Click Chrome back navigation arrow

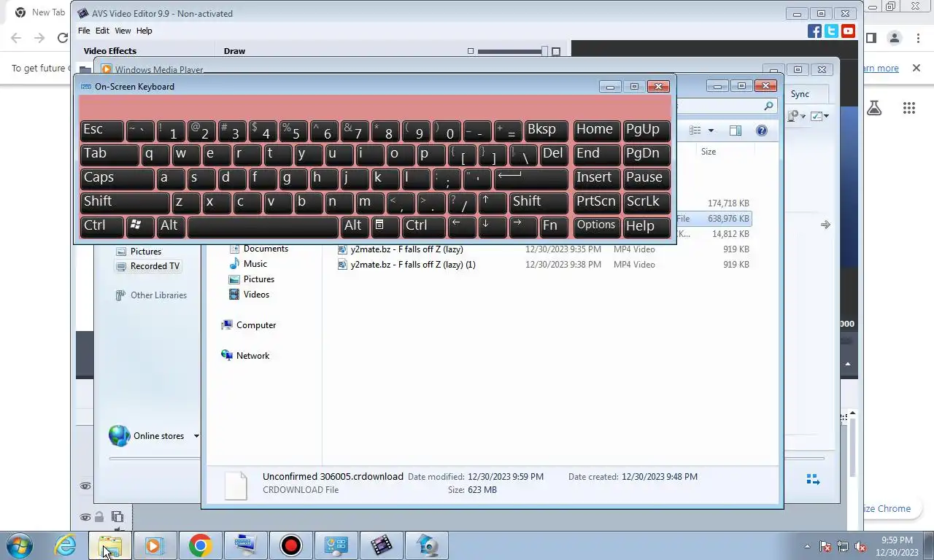[16, 38]
